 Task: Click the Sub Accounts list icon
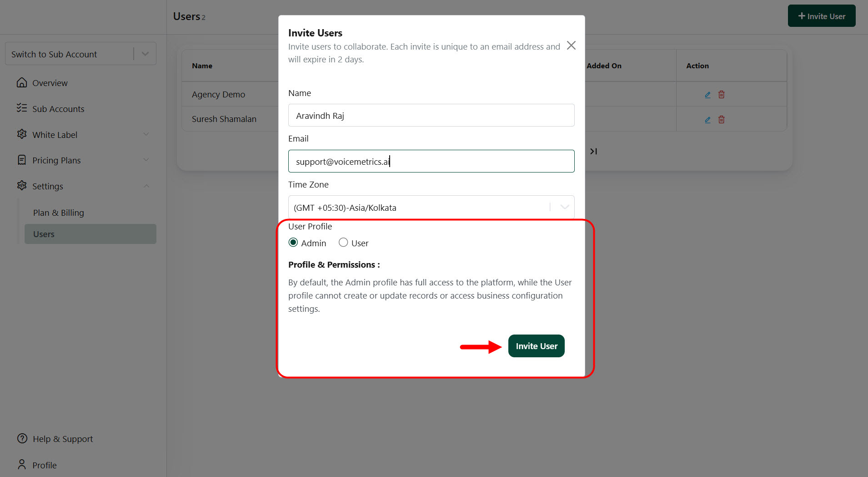pos(22,108)
